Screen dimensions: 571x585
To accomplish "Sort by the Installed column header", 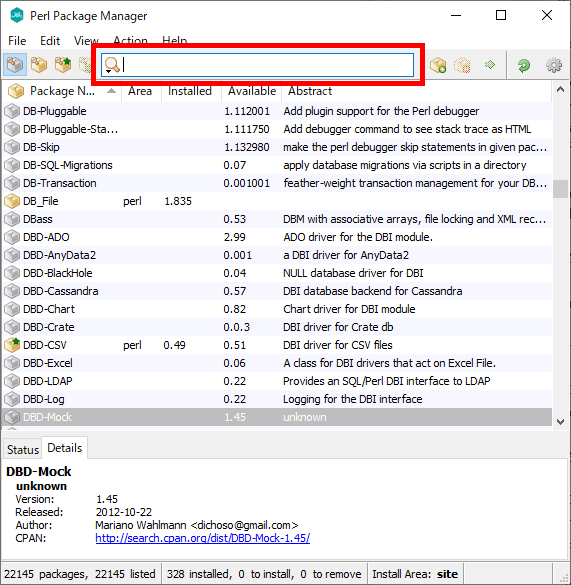I will pos(191,91).
